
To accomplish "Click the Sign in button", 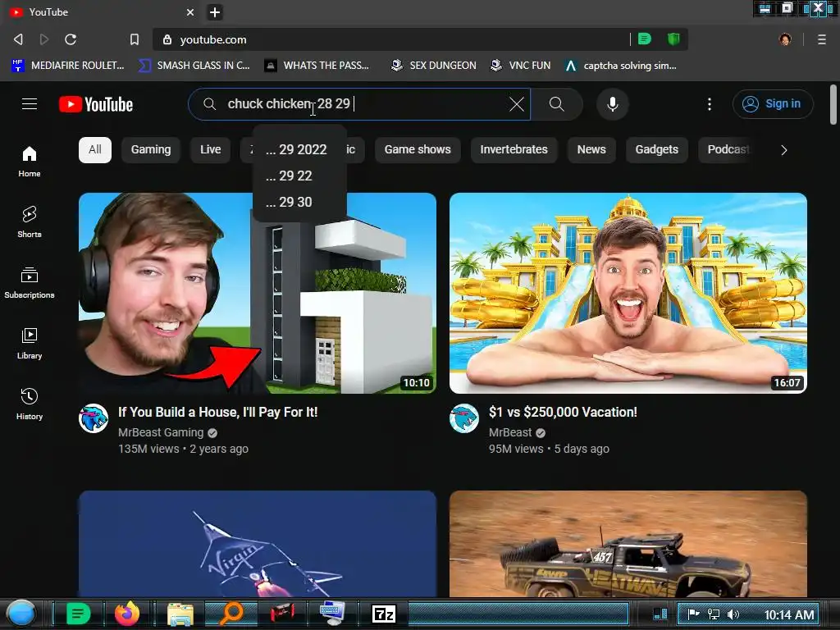I will pos(773,104).
